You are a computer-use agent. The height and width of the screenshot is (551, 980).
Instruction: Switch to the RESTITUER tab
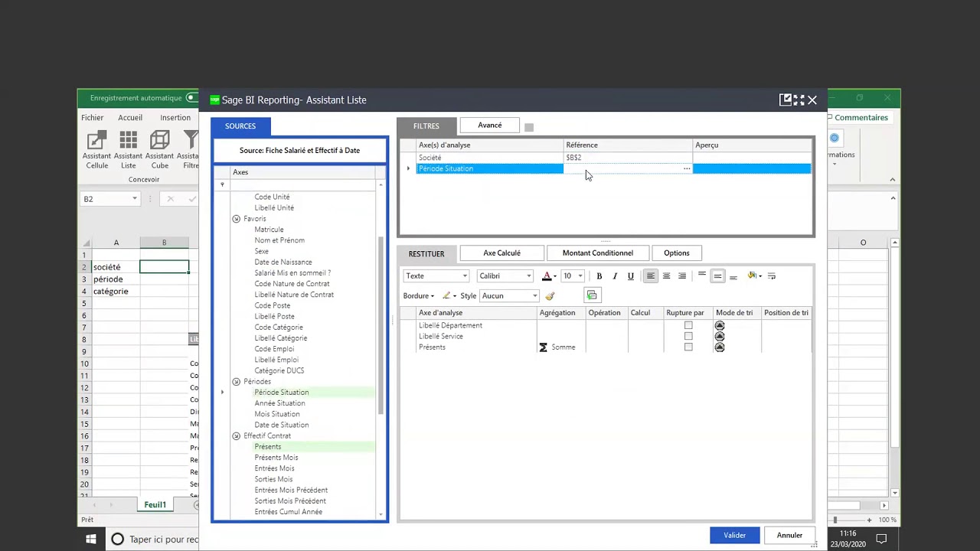tap(426, 253)
